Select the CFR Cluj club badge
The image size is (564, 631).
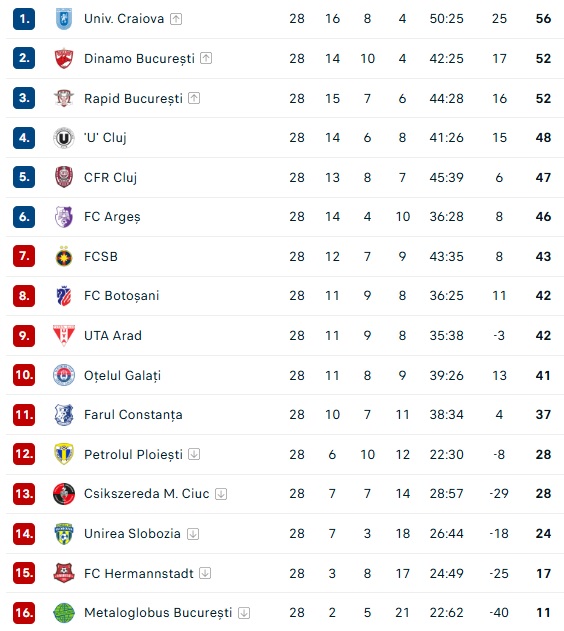point(64,177)
